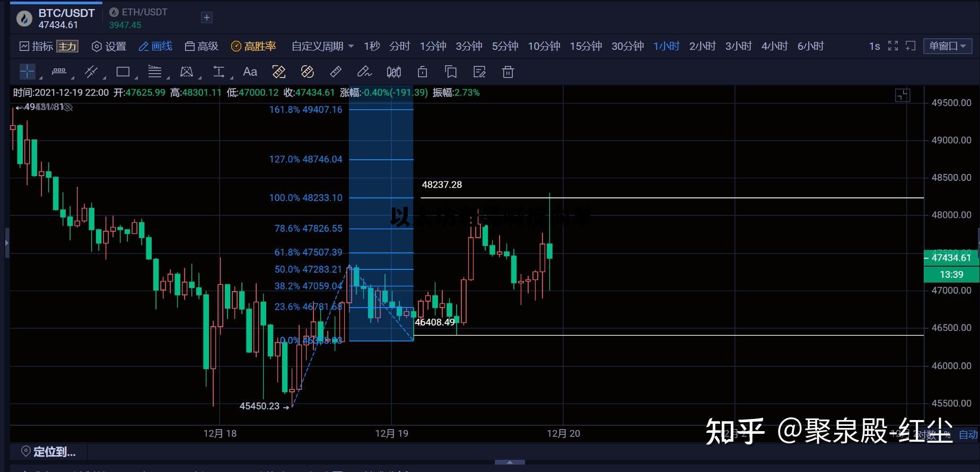Select the crosshair cursor tool

coord(27,72)
